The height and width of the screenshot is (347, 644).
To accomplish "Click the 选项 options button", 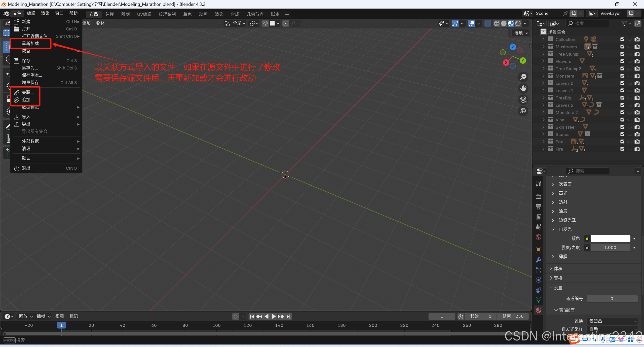I will pos(520,33).
